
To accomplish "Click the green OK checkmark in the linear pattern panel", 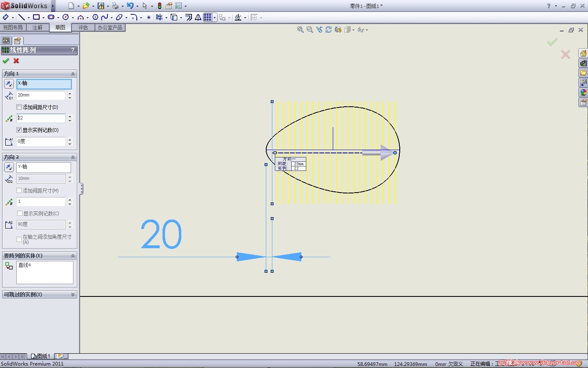I will pos(6,61).
